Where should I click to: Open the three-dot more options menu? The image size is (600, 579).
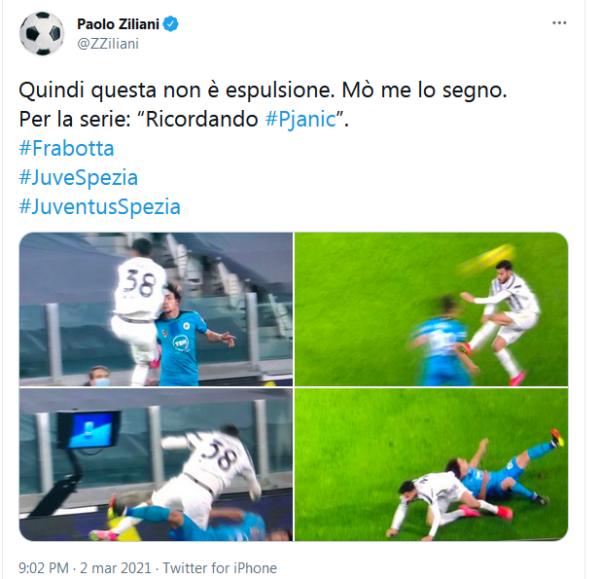click(x=559, y=23)
